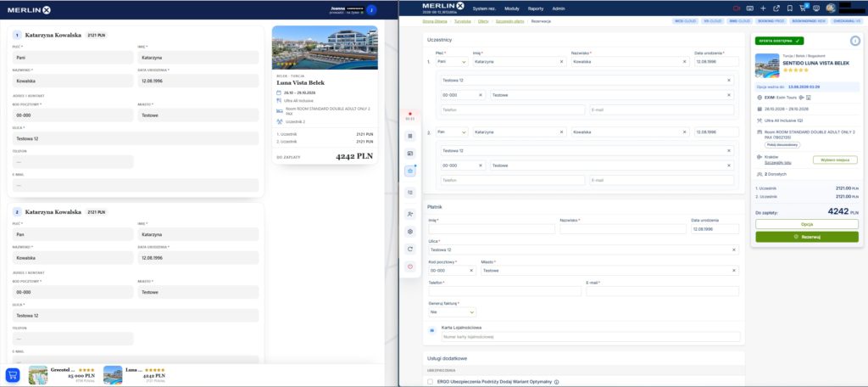The image size is (868, 387).
Task: Click the Opcja button
Action: 807,224
